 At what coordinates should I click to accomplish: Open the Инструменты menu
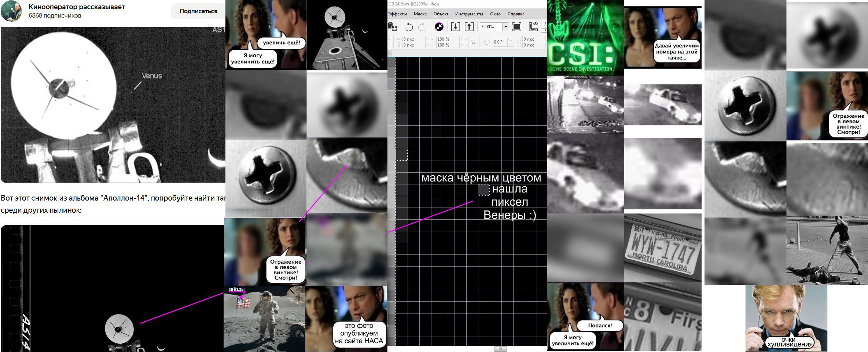(x=469, y=14)
